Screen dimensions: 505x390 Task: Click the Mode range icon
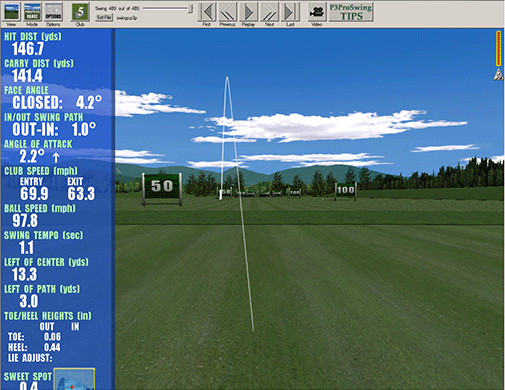coord(32,12)
